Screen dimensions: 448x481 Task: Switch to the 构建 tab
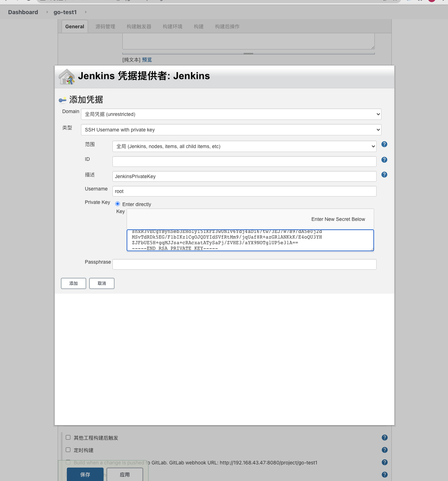coord(199,27)
